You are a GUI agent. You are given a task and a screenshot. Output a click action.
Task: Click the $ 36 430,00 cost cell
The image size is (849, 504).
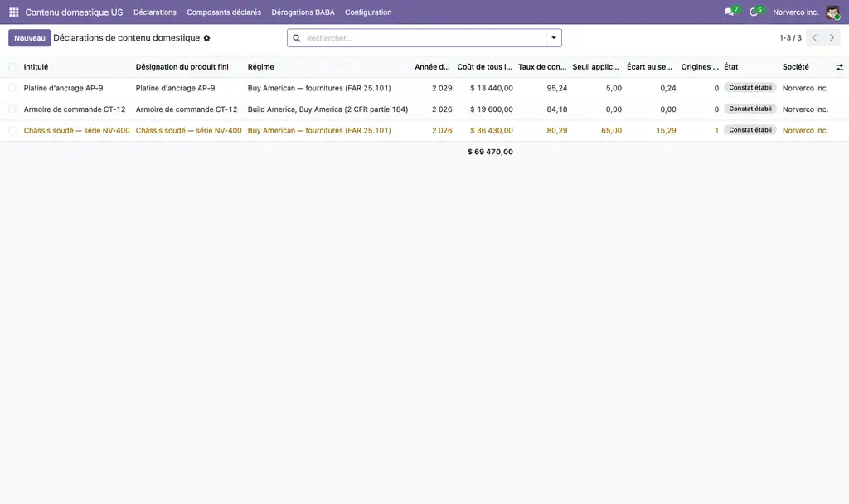492,130
